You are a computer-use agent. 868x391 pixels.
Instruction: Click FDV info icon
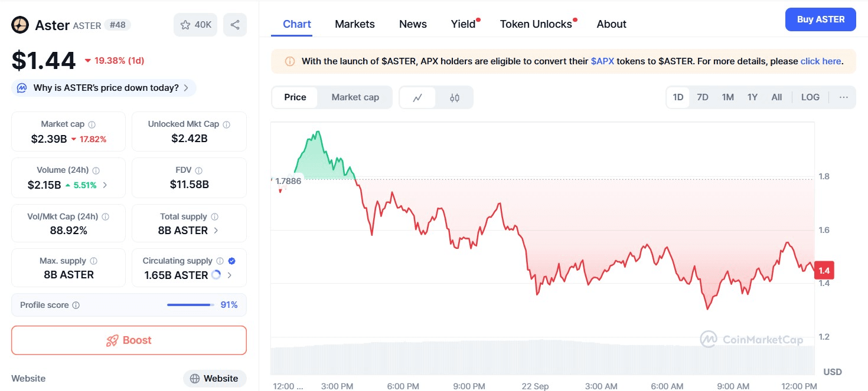199,170
